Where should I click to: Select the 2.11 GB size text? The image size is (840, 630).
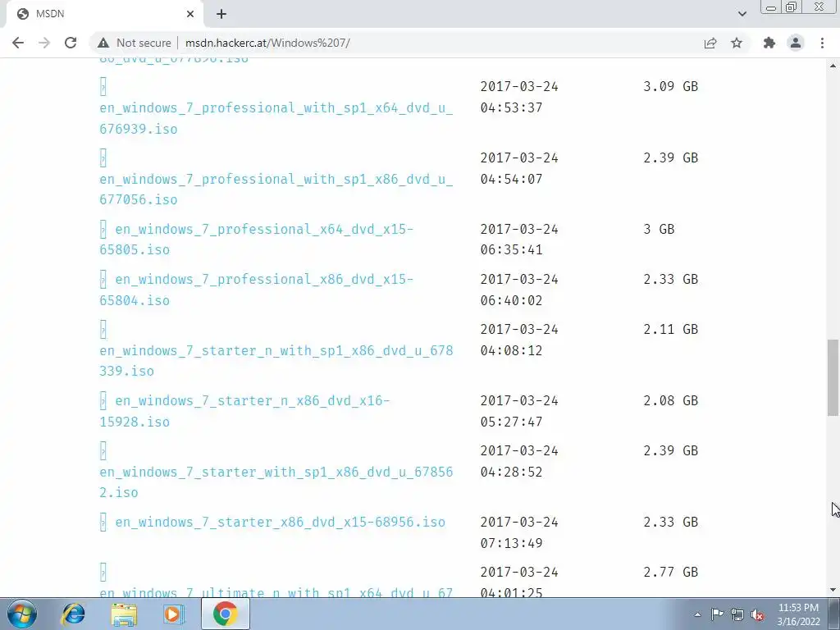pyautogui.click(x=671, y=329)
